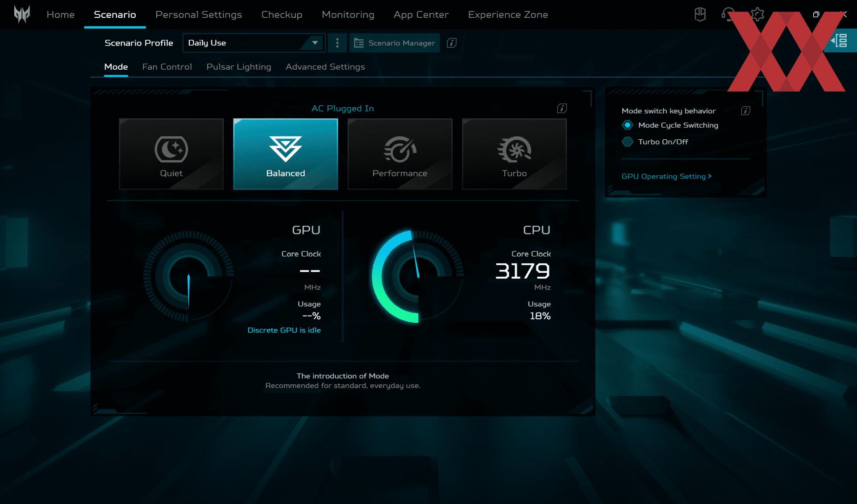Open three-dot menu beside profile dropdown

pos(337,43)
